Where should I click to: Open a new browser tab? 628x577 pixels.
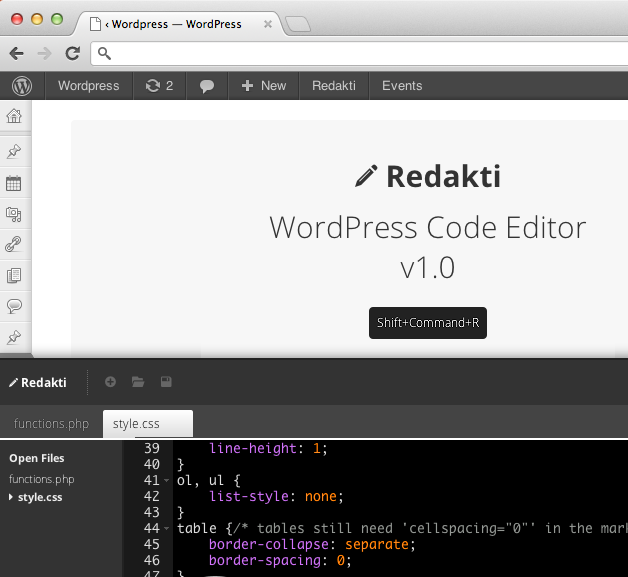pos(298,24)
